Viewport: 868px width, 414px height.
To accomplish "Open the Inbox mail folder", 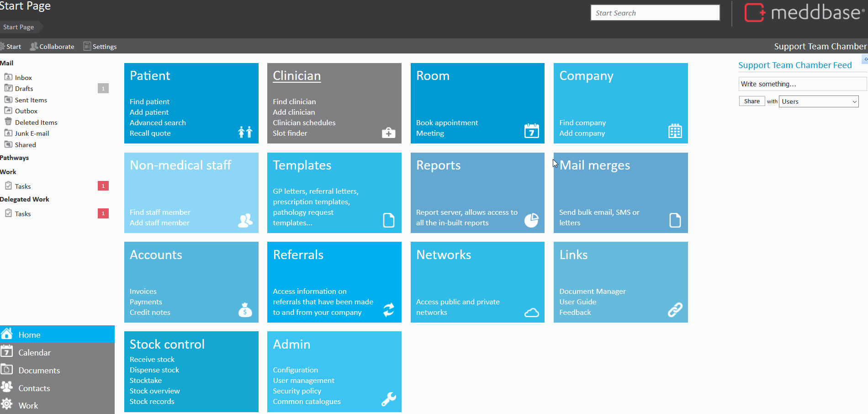I will [x=23, y=78].
